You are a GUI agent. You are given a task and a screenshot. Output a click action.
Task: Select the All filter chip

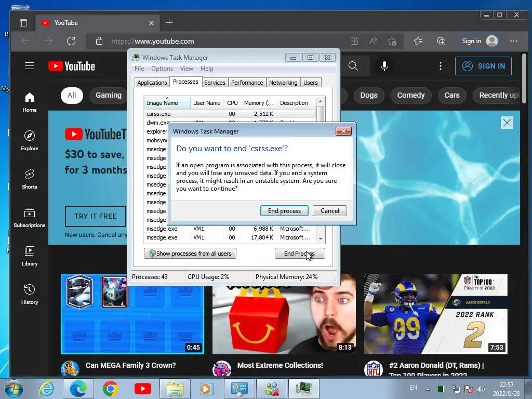point(72,96)
